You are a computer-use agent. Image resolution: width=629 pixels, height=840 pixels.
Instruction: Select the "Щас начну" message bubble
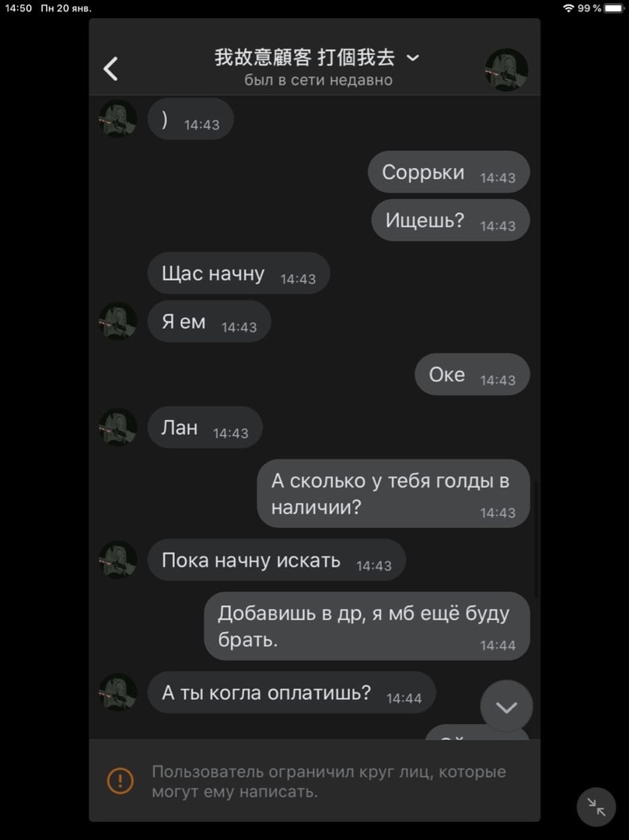pyautogui.click(x=239, y=273)
